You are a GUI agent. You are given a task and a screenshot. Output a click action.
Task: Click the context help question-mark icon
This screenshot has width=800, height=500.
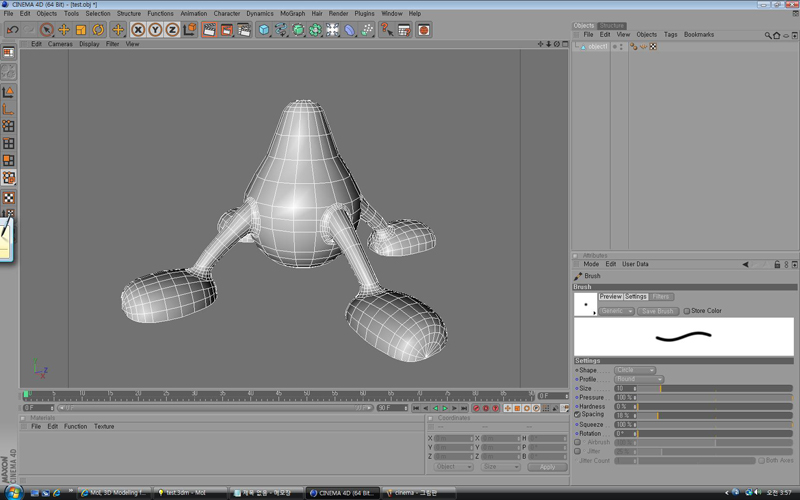(x=387, y=30)
